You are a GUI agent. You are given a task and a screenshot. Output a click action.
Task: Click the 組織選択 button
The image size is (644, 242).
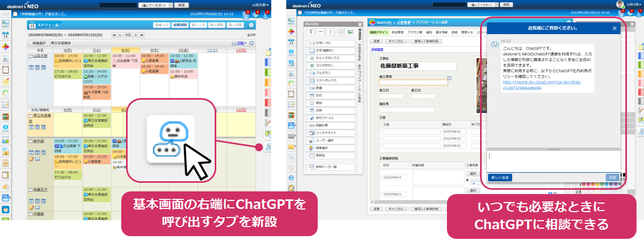pyautogui.click(x=40, y=43)
